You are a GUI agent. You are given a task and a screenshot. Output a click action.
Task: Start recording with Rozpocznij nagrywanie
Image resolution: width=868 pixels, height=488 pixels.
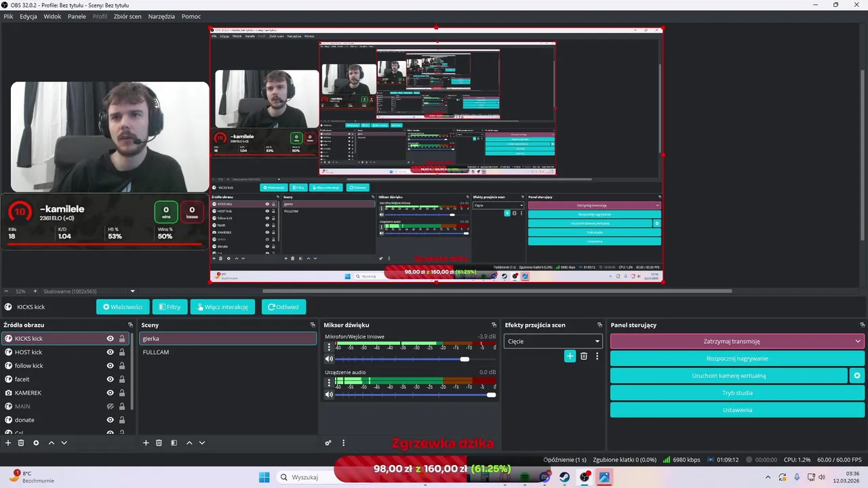click(x=737, y=359)
